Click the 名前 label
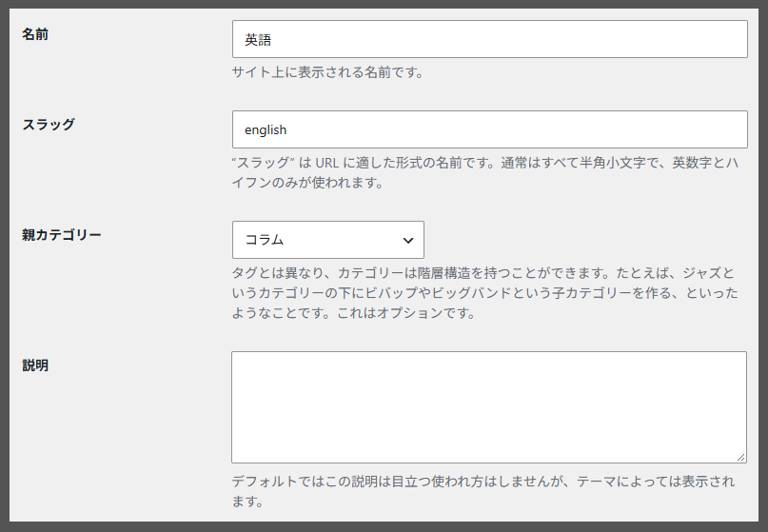The height and width of the screenshot is (532, 768). (35, 34)
